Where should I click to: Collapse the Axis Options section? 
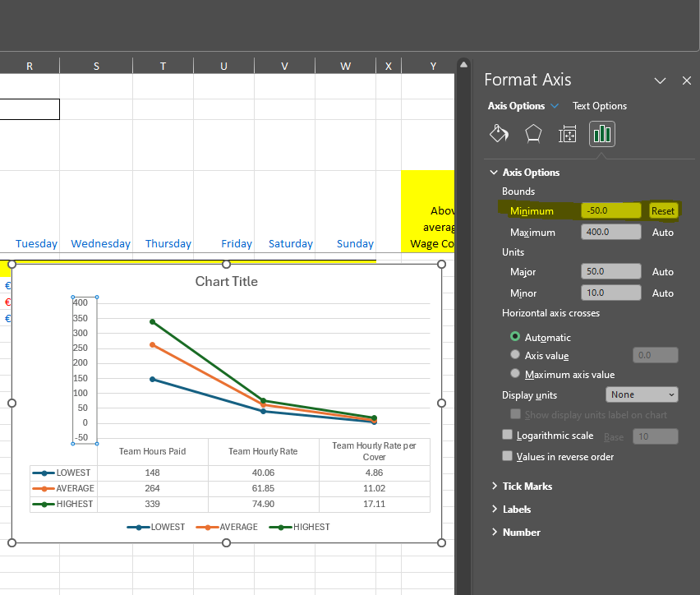pyautogui.click(x=494, y=172)
